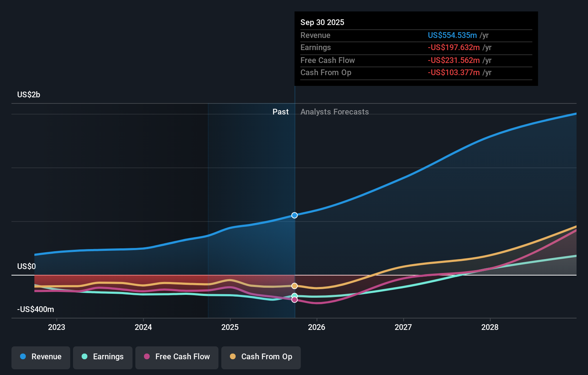This screenshot has width=588, height=375.
Task: Select the 2026 x-axis year label
Action: [x=317, y=327]
